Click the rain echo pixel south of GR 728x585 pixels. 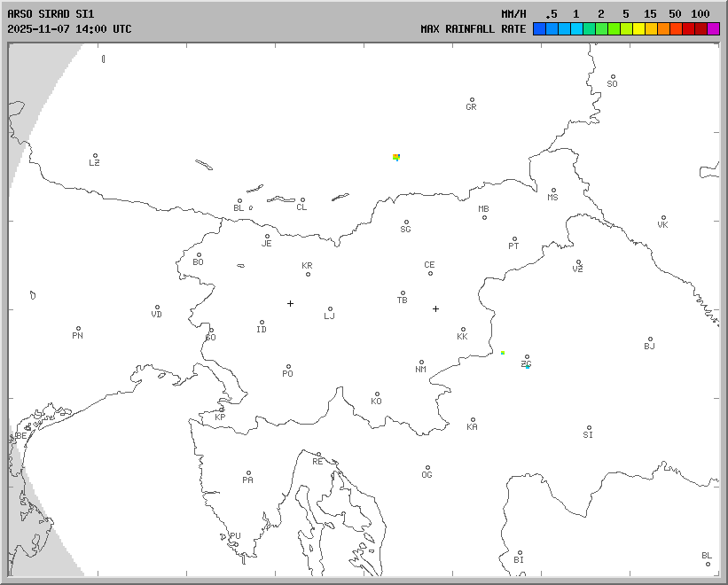click(x=396, y=157)
